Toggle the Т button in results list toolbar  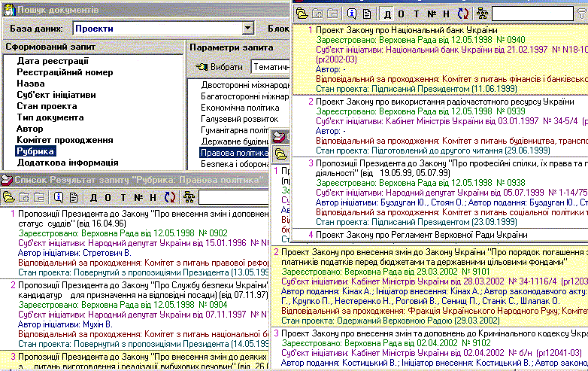pos(123,197)
